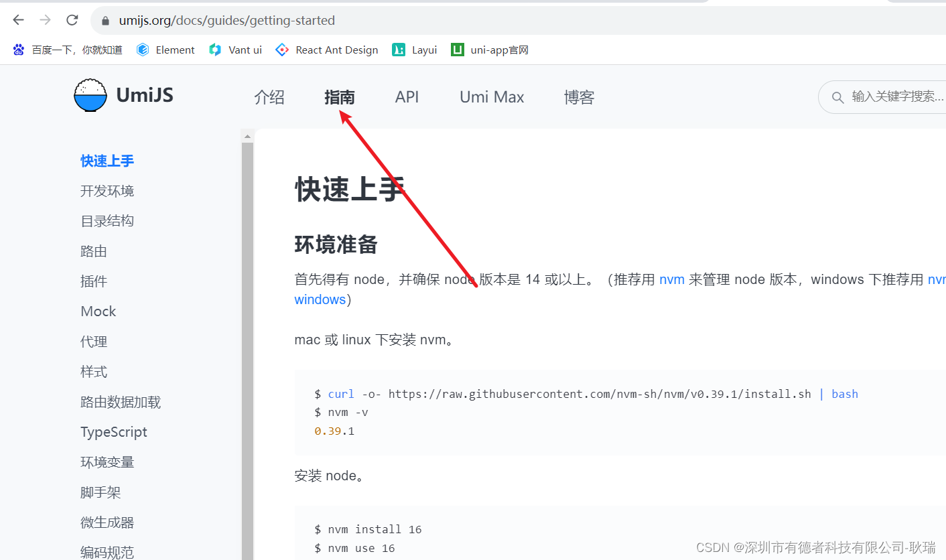Click the "安装 node。" text
946x560 pixels.
[329, 476]
